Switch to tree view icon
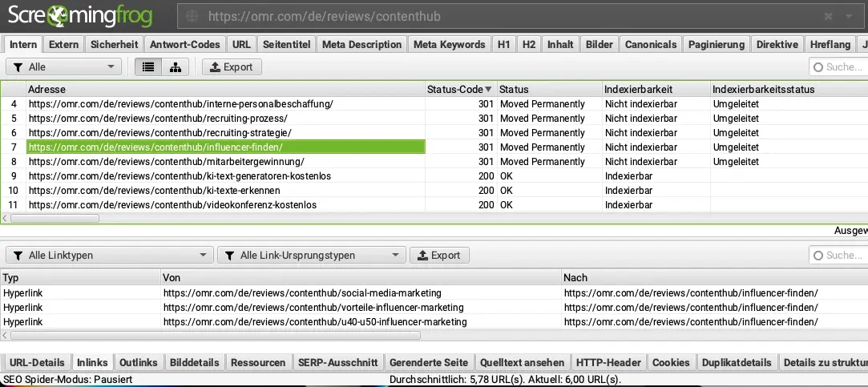 click(176, 67)
